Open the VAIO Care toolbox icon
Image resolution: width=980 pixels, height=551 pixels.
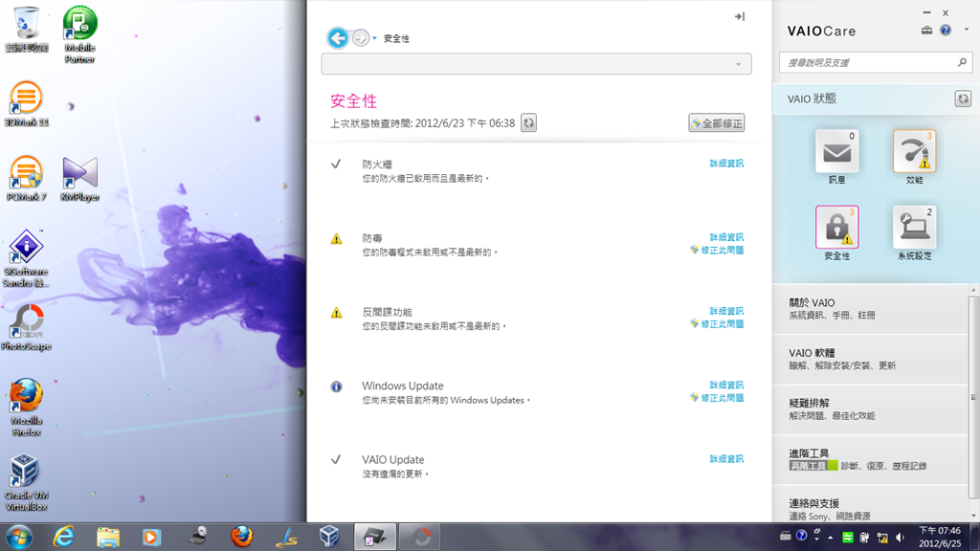[926, 30]
